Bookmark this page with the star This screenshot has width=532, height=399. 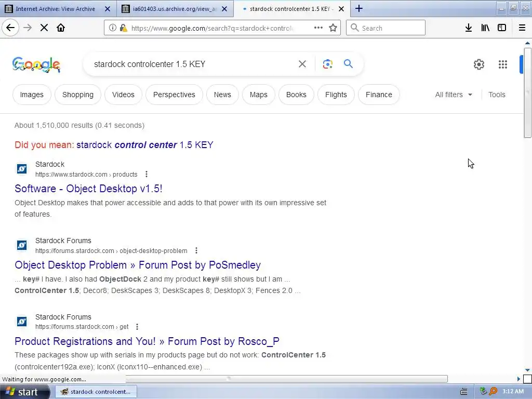point(333,28)
